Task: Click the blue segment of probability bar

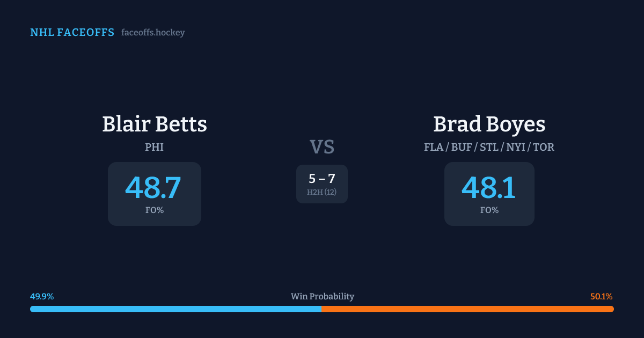Action: [176, 309]
